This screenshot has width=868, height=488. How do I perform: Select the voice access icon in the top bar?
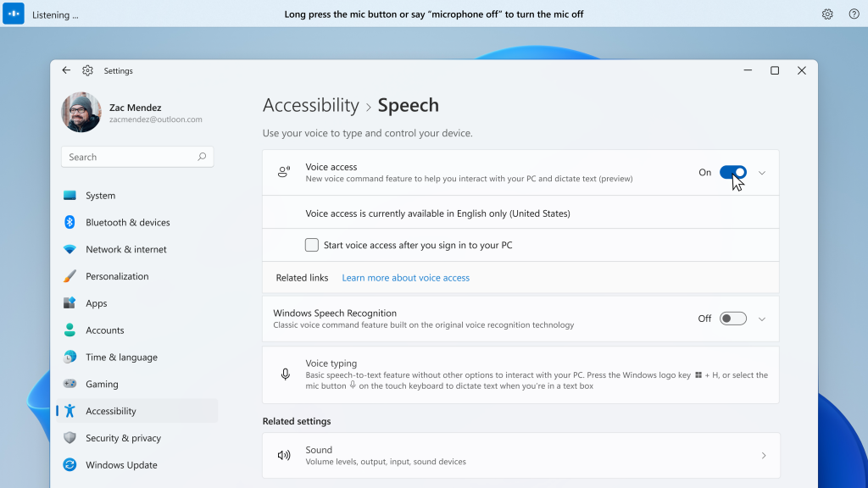pos(12,14)
